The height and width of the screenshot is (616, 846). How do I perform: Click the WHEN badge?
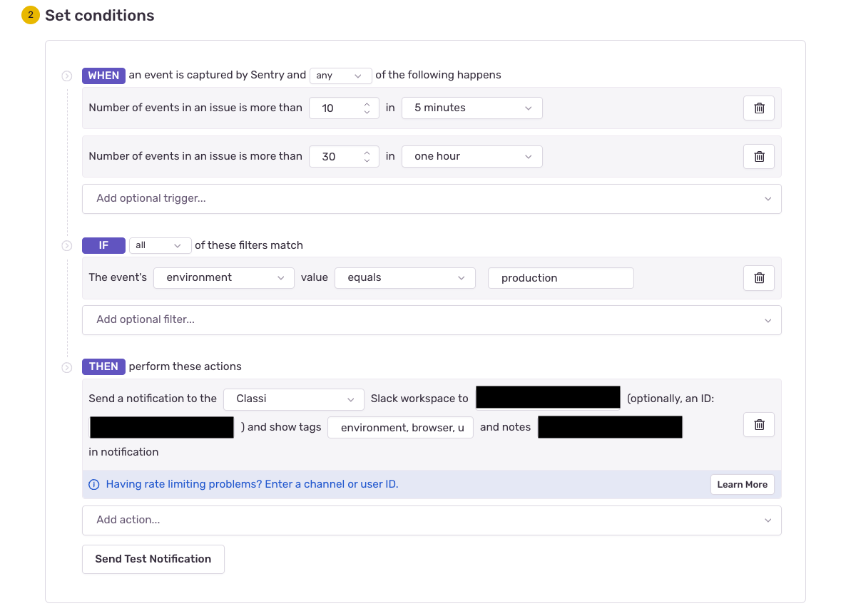[103, 76]
